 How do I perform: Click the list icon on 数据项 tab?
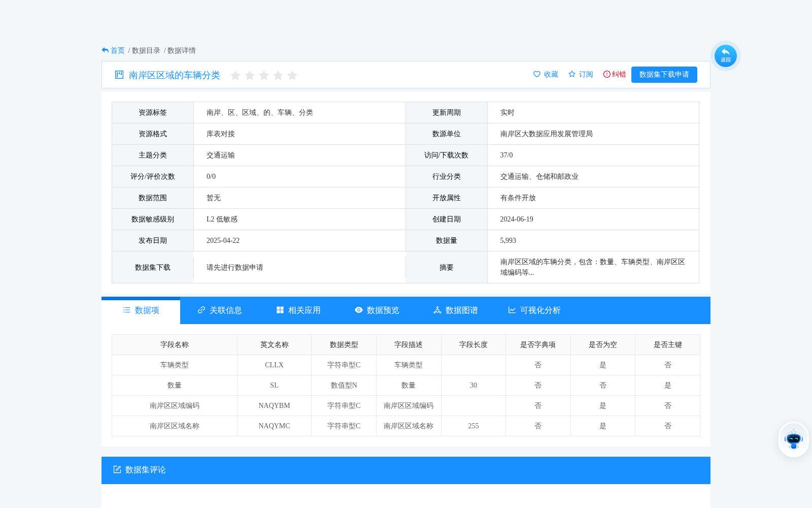click(127, 310)
